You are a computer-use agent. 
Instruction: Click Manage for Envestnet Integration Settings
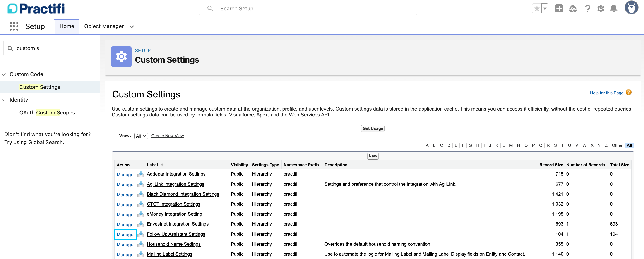coord(125,225)
